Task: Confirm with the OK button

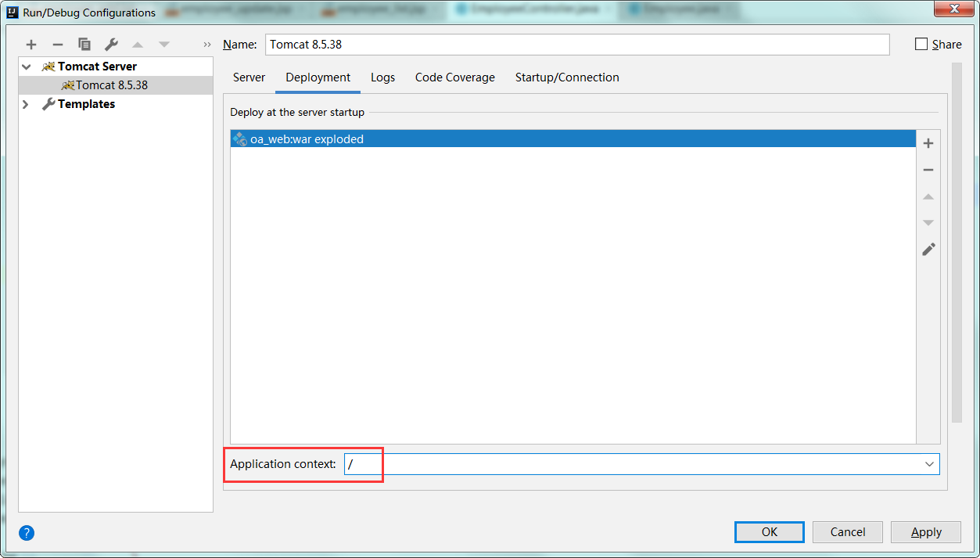Action: (x=770, y=532)
